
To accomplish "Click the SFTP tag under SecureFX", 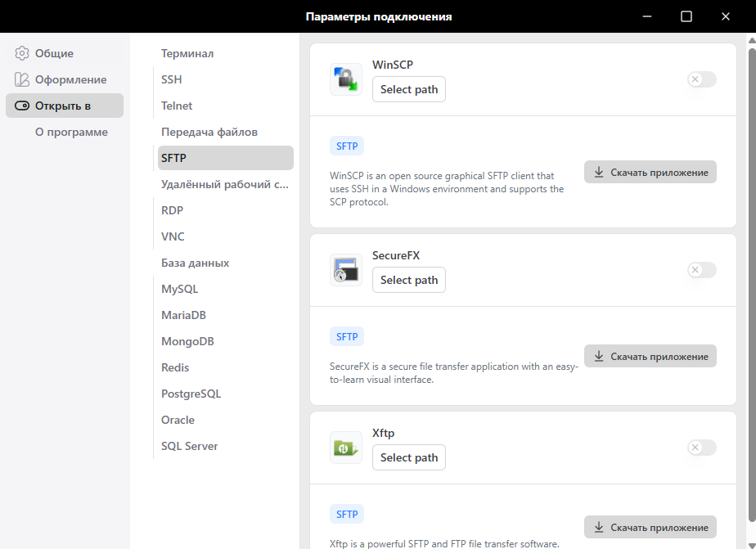I will [347, 337].
